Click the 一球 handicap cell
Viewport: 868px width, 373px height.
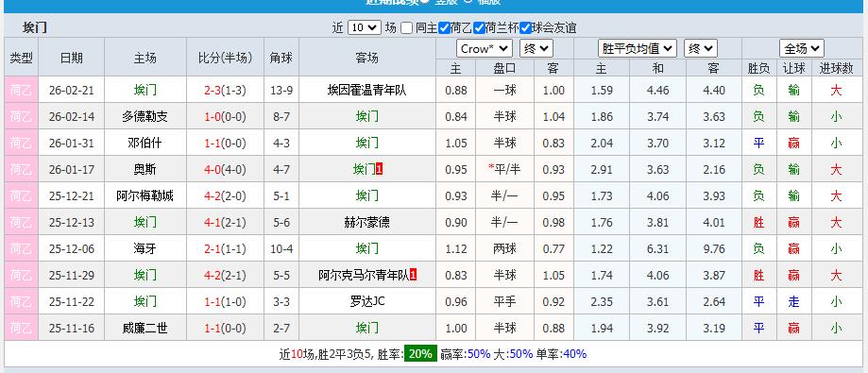pyautogui.click(x=504, y=91)
